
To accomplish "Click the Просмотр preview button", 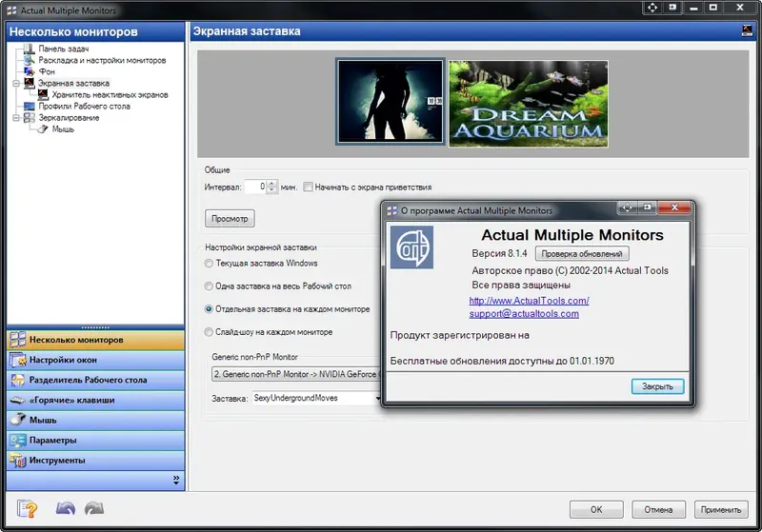I will (230, 219).
